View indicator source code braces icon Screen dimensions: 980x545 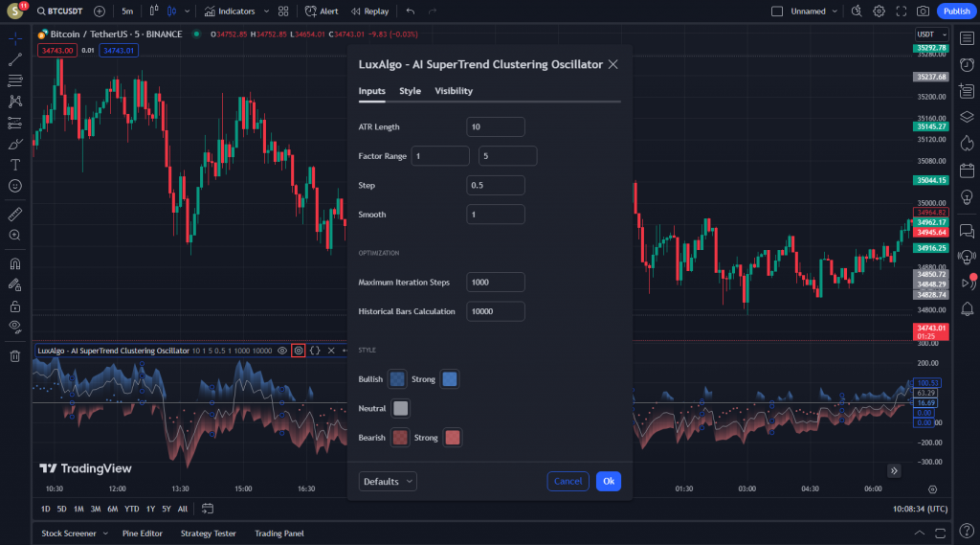click(x=315, y=351)
